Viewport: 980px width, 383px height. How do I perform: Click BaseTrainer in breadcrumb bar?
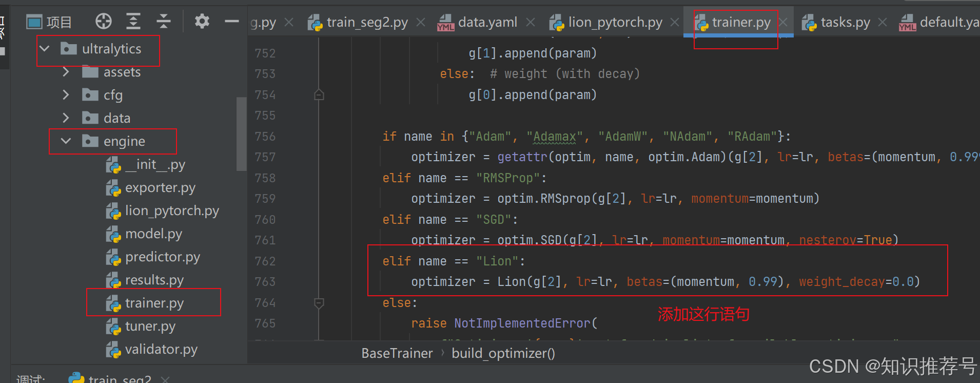pyautogui.click(x=397, y=353)
